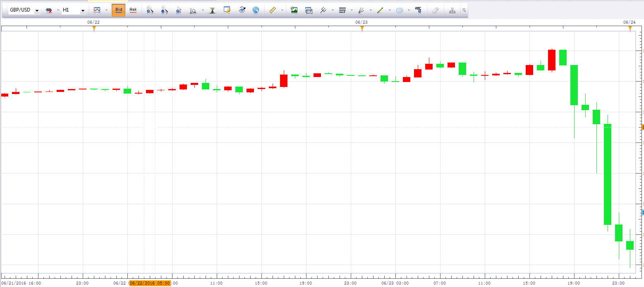The height and width of the screenshot is (287, 644).
Task: Toggle the eye visibility icon
Action: click(242, 10)
